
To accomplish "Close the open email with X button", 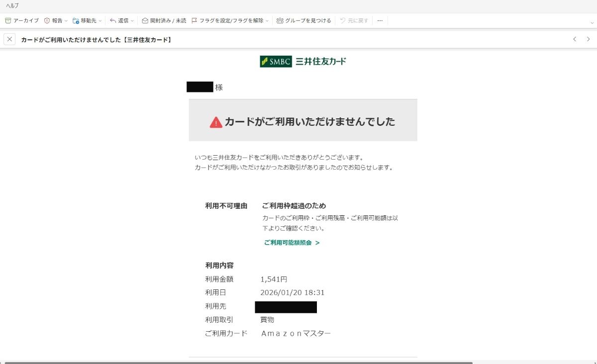I will (9, 39).
